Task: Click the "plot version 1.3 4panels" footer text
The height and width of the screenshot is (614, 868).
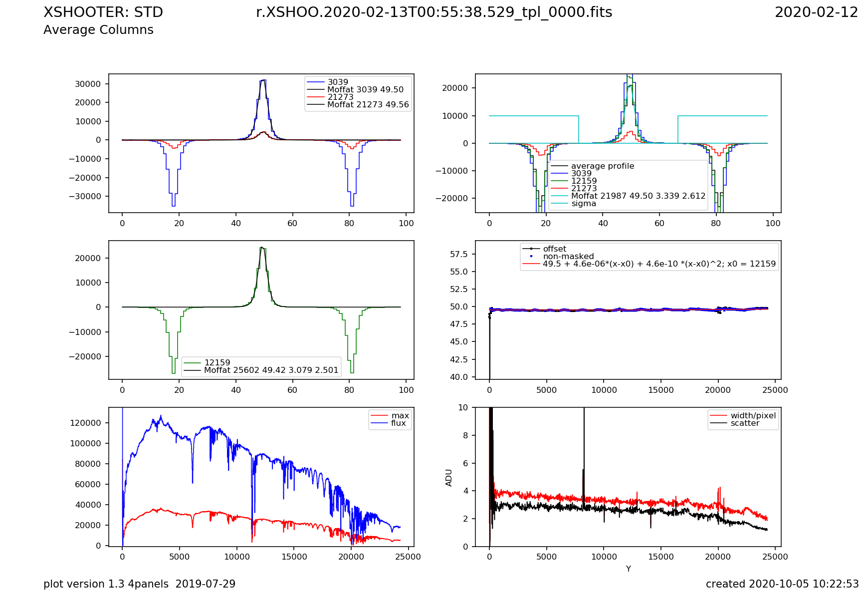Action: point(139,584)
